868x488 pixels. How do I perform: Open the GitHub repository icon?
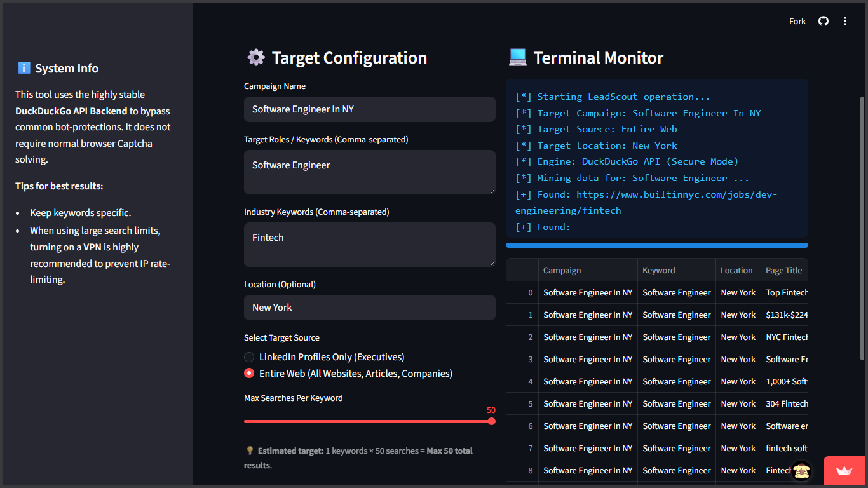point(824,21)
